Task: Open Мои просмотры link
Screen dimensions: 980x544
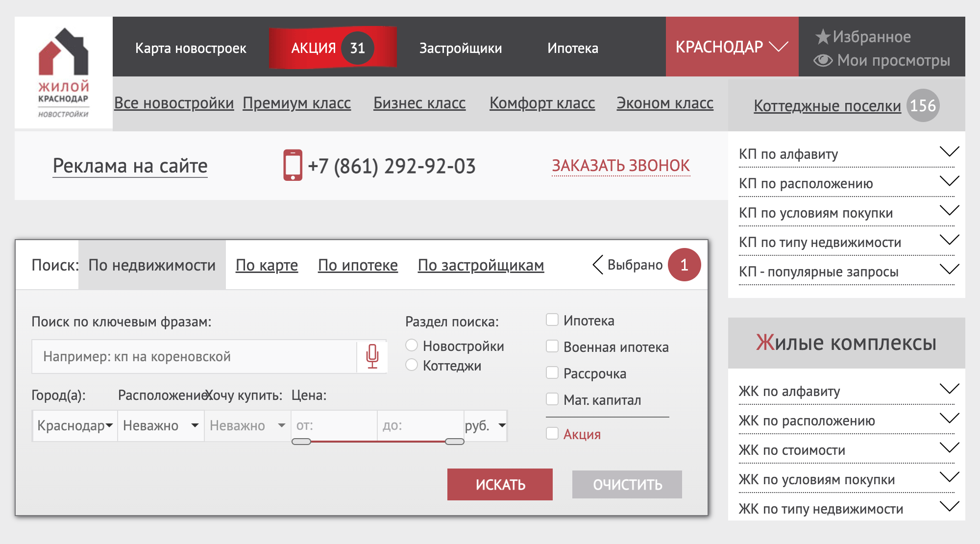Action: (x=893, y=60)
